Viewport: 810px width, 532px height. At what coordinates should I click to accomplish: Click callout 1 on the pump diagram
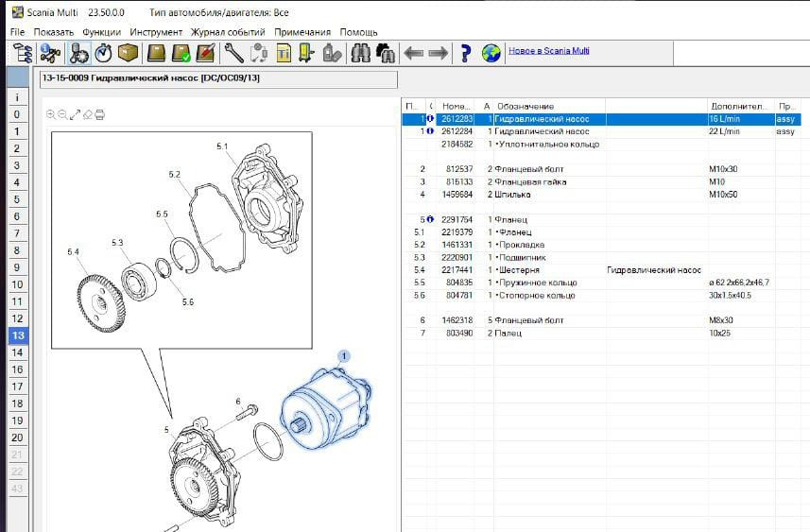point(344,355)
